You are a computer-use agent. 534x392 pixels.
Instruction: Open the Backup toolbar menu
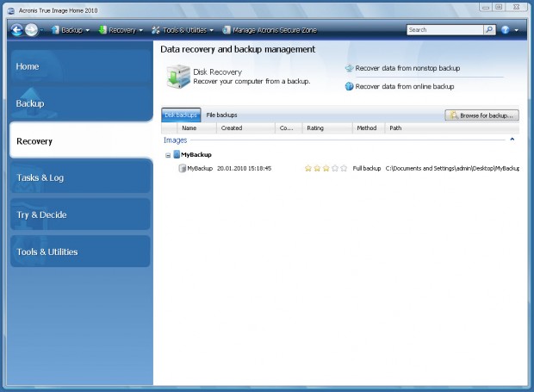pyautogui.click(x=71, y=30)
